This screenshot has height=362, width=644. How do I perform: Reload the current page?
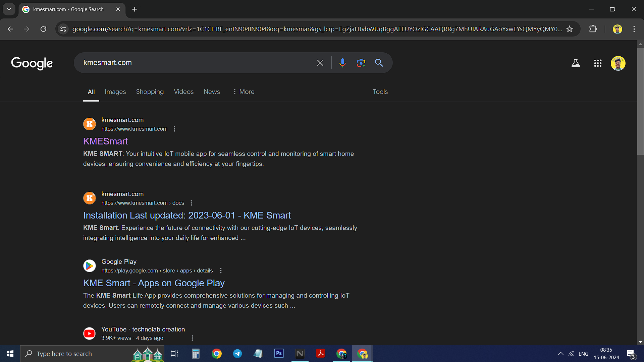43,29
